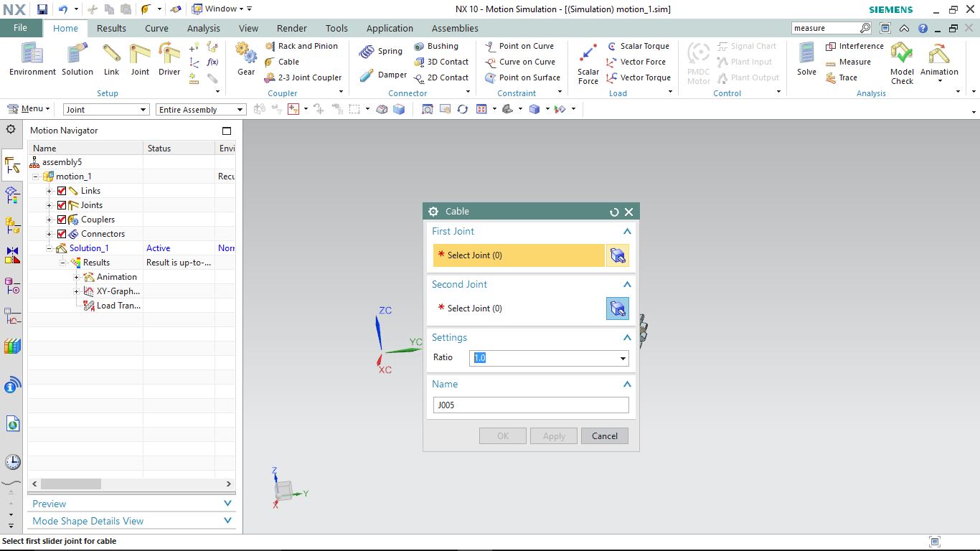980x551 pixels.
Task: Expand the Links tree node
Action: (50, 191)
